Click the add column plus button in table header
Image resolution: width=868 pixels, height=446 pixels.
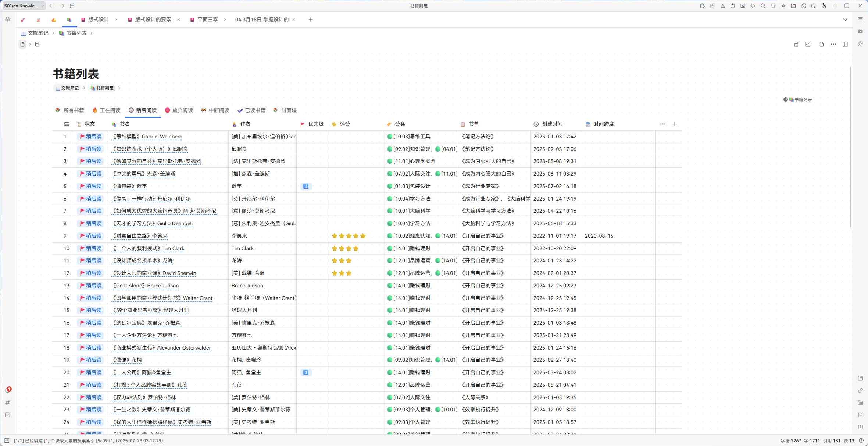point(675,124)
